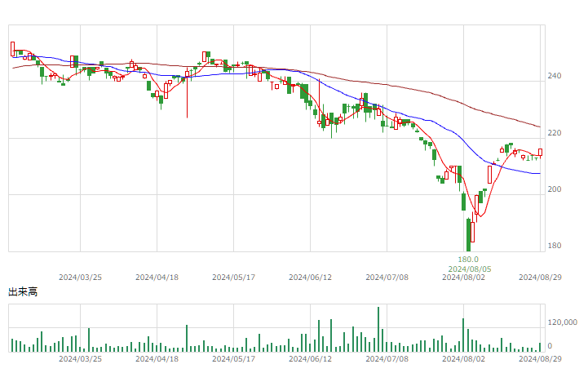
Task: Click the price chart 2024/04/18 date label
Action: 157,278
